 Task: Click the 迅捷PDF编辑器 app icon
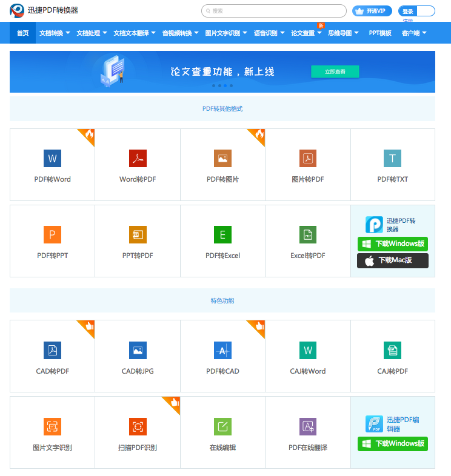(374, 424)
